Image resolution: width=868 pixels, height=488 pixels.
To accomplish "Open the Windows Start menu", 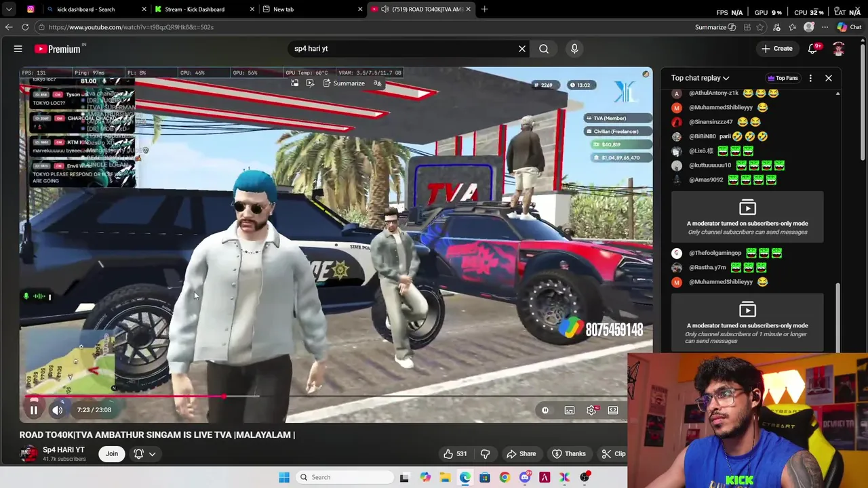I will [284, 477].
